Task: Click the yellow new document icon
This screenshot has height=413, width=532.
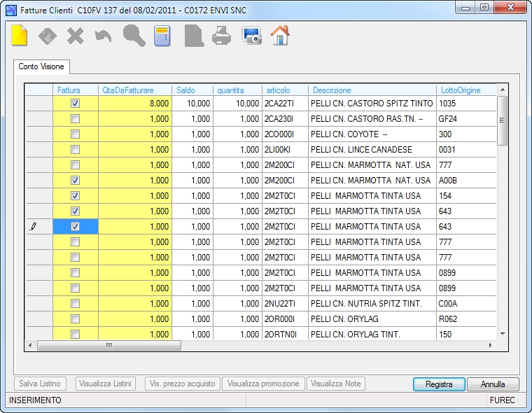Action: point(20,36)
